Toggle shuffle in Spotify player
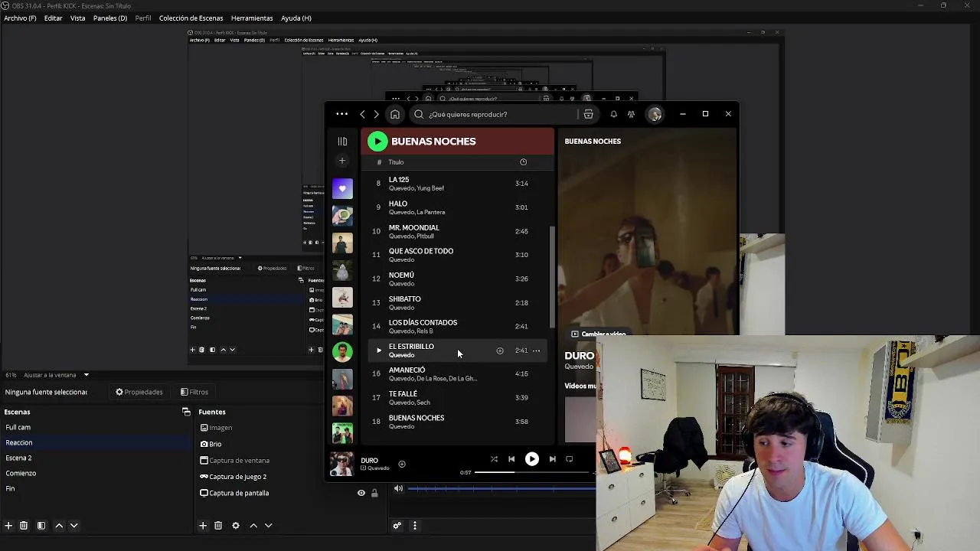 494,459
